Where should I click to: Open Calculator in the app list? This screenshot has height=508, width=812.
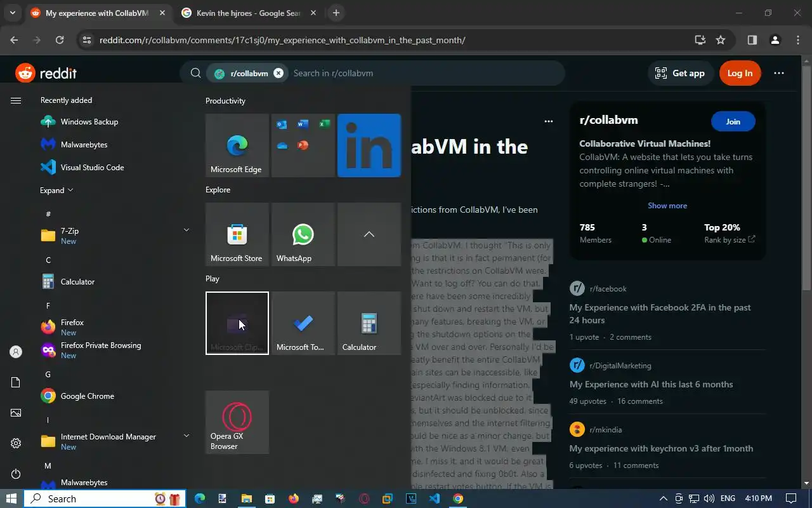(114, 282)
